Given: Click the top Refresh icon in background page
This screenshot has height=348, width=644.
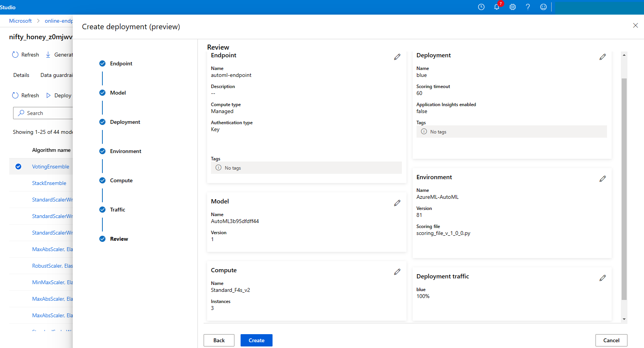Looking at the screenshot, I should click(x=15, y=55).
